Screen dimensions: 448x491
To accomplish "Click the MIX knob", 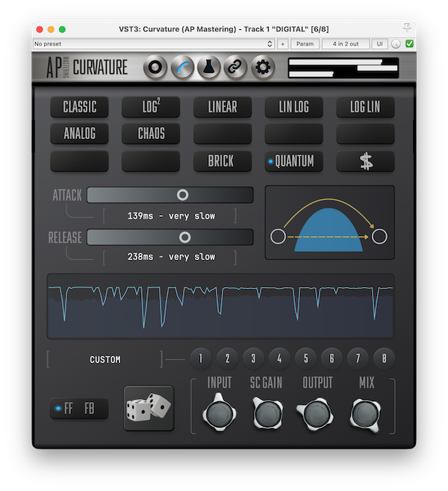I will click(365, 415).
